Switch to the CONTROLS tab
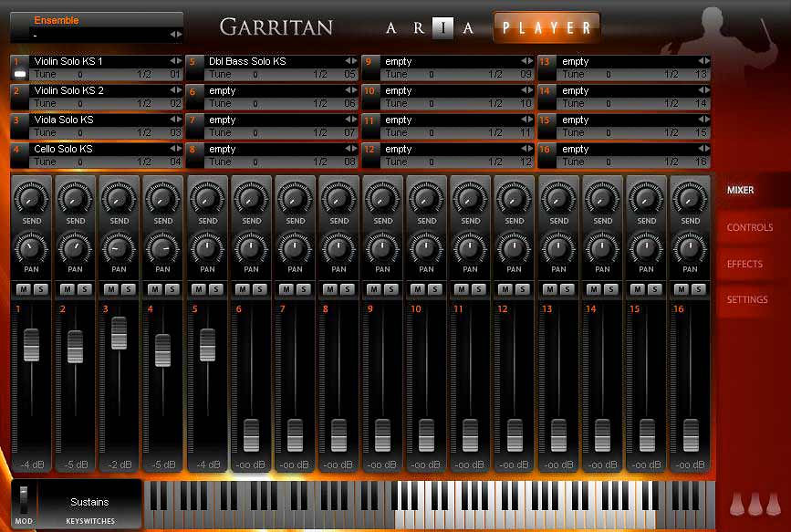The width and height of the screenshot is (791, 532). [x=750, y=227]
